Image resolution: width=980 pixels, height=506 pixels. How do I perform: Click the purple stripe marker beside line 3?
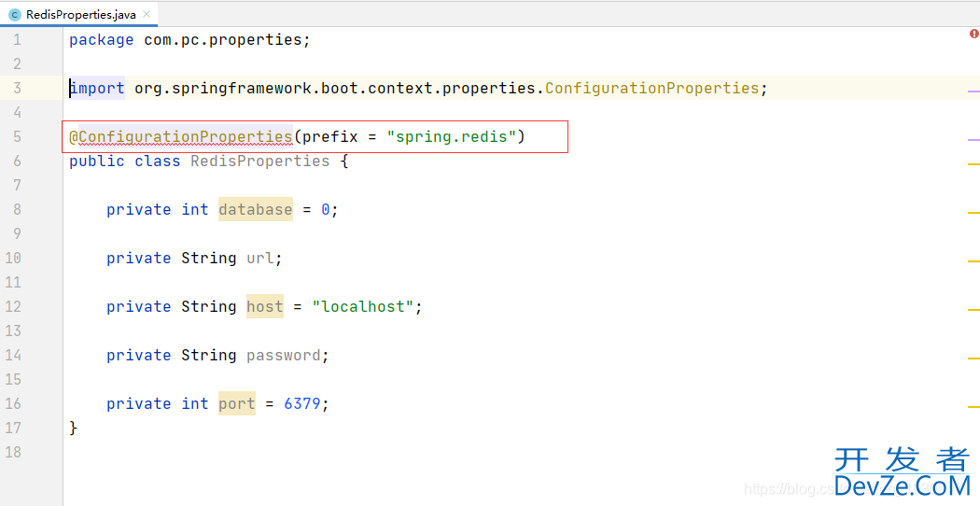click(x=973, y=91)
